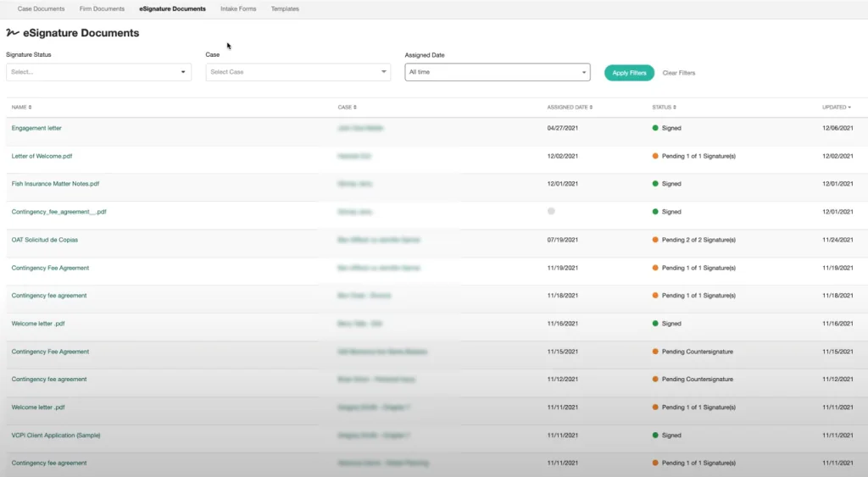
Task: Sort by the Updated column header
Action: (x=837, y=108)
